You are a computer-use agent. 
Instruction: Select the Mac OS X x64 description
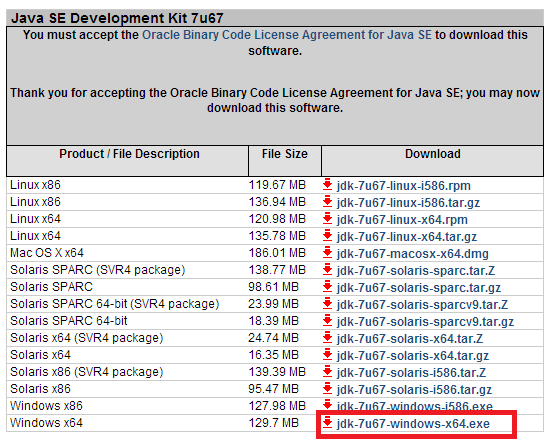[x=47, y=253]
